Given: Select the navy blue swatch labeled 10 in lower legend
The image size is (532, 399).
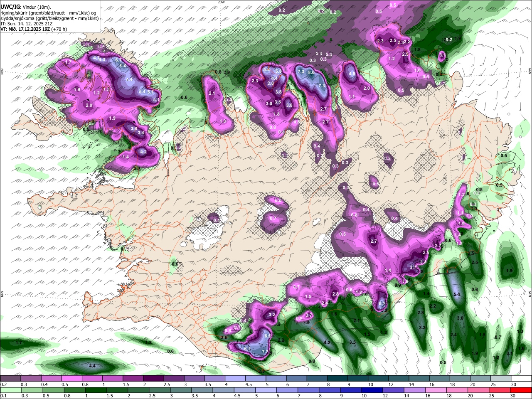Looking at the screenshot, I should (371, 390).
